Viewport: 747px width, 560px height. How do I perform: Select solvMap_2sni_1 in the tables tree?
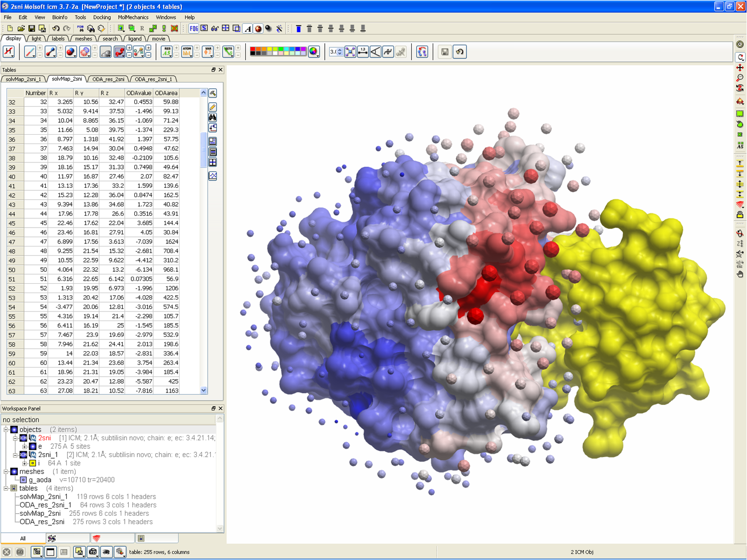pyautogui.click(x=44, y=496)
